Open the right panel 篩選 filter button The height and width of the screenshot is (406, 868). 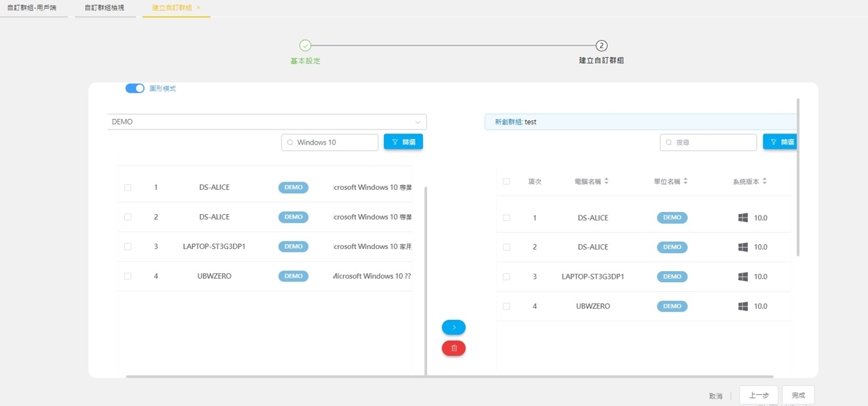[x=781, y=142]
